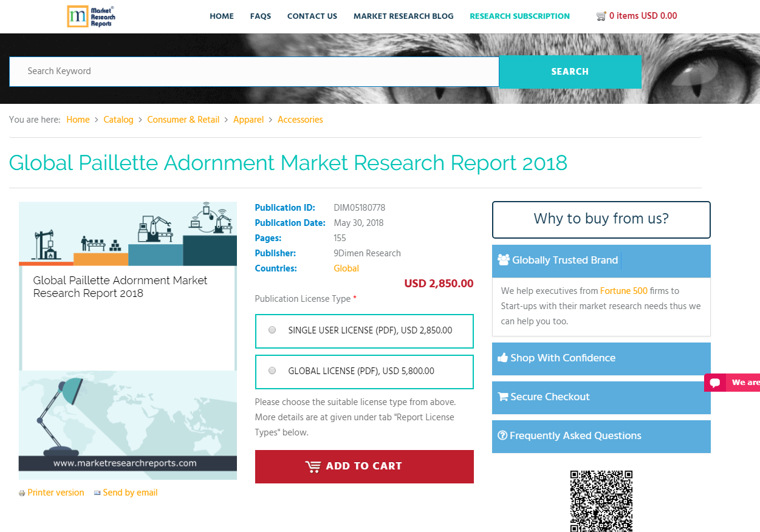Click the cart icon in Add to Cart
760x532 pixels.
313,466
